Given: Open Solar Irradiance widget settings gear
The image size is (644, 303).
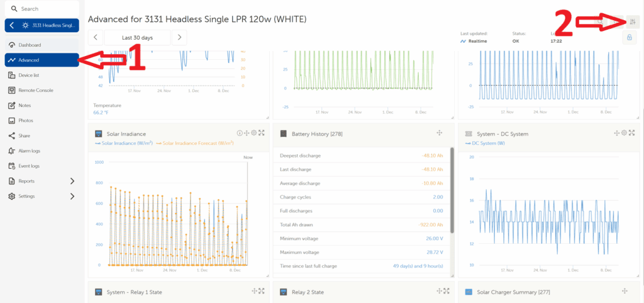Looking at the screenshot, I should click(254, 134).
